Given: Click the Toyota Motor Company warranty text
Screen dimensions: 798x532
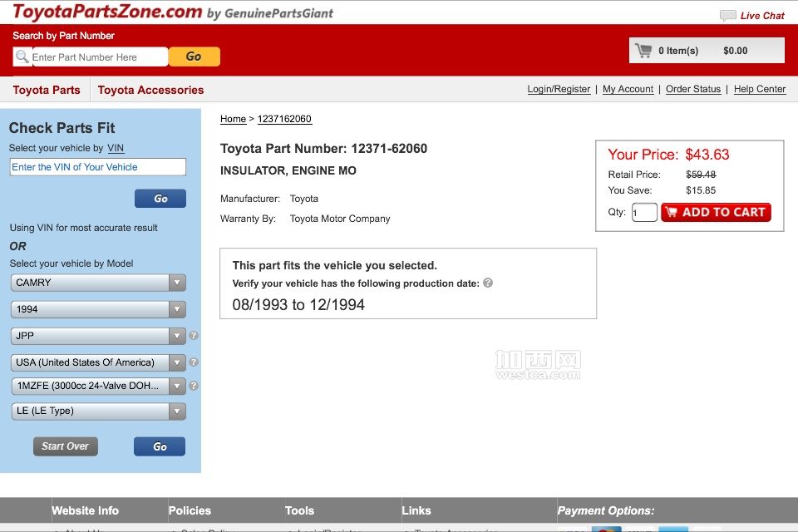Looking at the screenshot, I should coord(340,219).
